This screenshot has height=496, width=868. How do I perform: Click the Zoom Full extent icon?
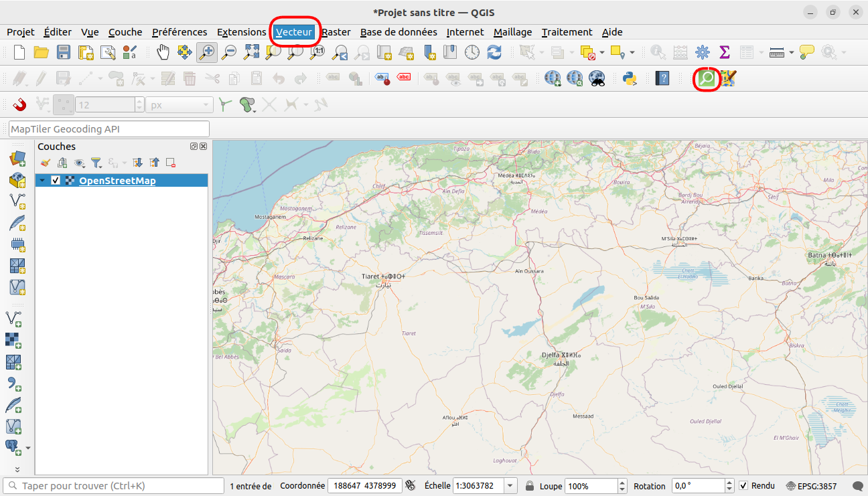click(x=251, y=52)
